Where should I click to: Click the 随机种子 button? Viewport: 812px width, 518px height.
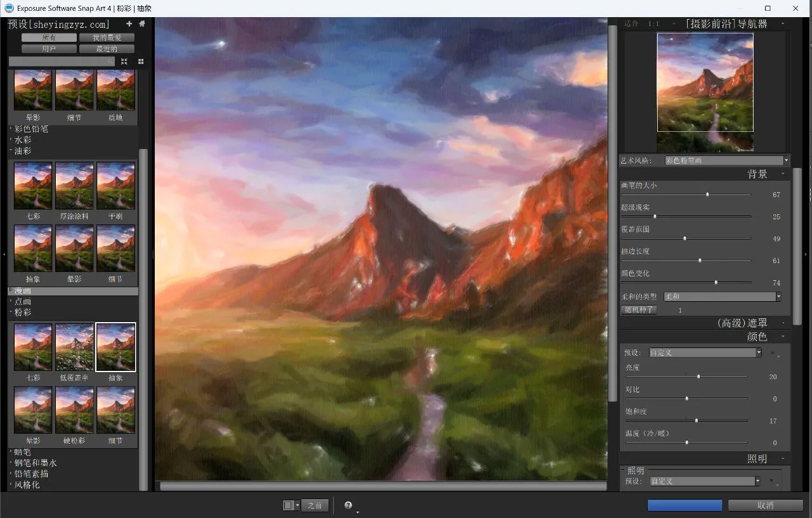pos(639,309)
